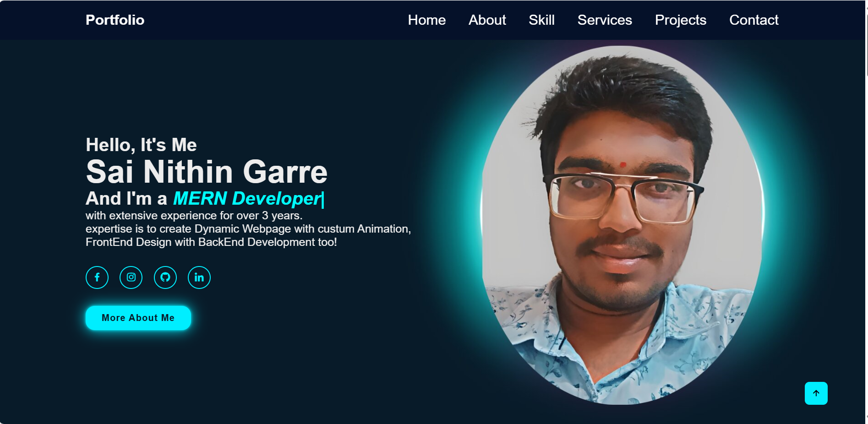The image size is (868, 424).
Task: Open the Instagram social icon
Action: 131,277
